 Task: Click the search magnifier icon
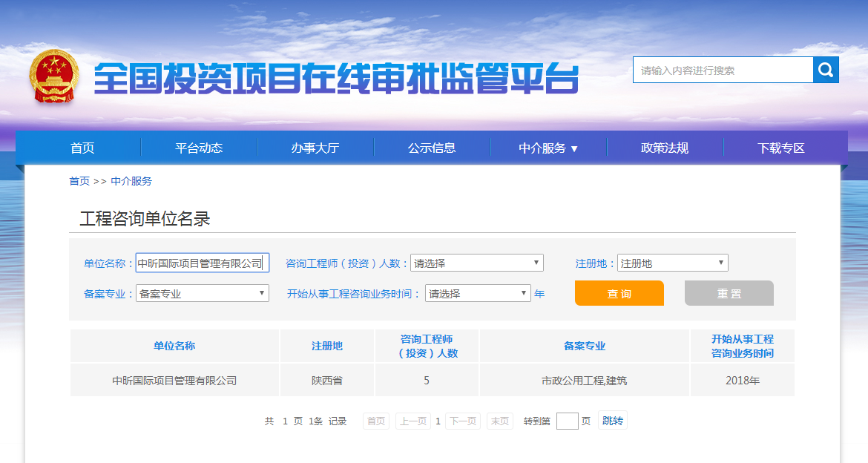[825, 70]
